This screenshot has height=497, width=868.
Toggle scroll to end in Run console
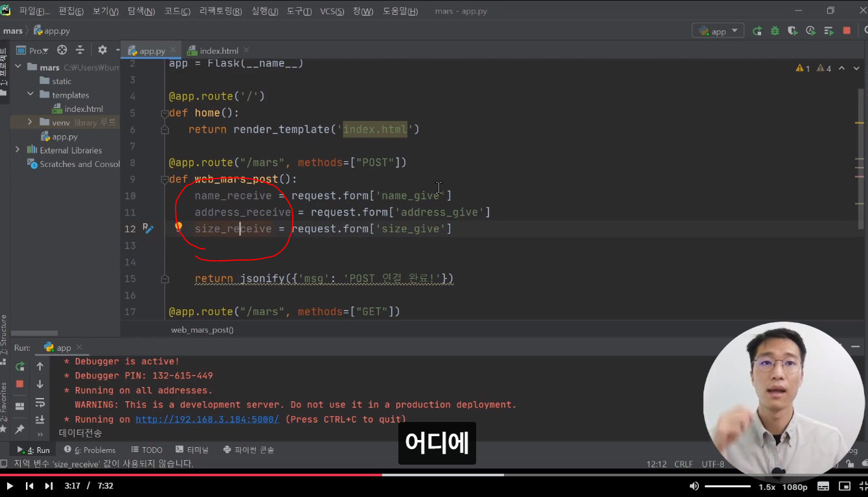pyautogui.click(x=40, y=419)
